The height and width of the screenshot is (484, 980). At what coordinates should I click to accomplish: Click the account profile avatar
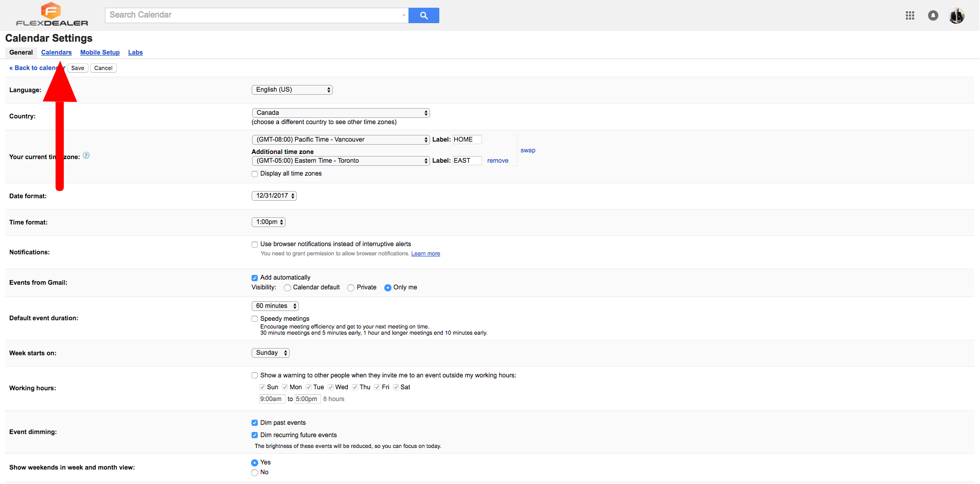[956, 15]
